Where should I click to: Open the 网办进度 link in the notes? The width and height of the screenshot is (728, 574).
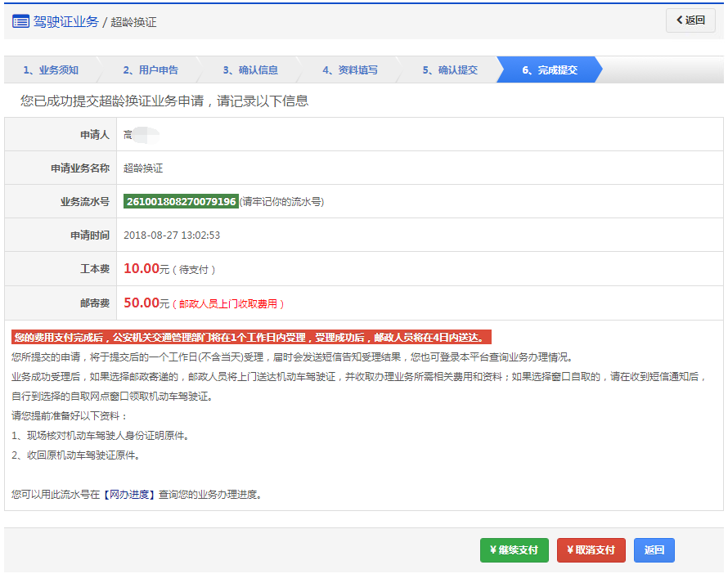point(129,495)
